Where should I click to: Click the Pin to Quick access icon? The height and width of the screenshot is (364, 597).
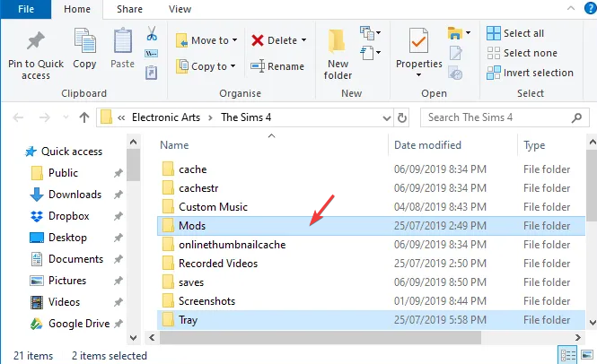click(x=36, y=40)
